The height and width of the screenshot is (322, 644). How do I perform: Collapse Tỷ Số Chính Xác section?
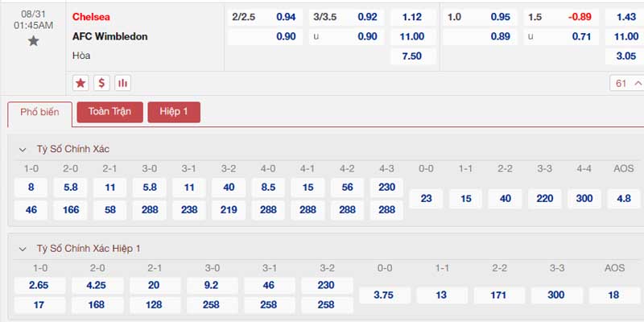23,150
